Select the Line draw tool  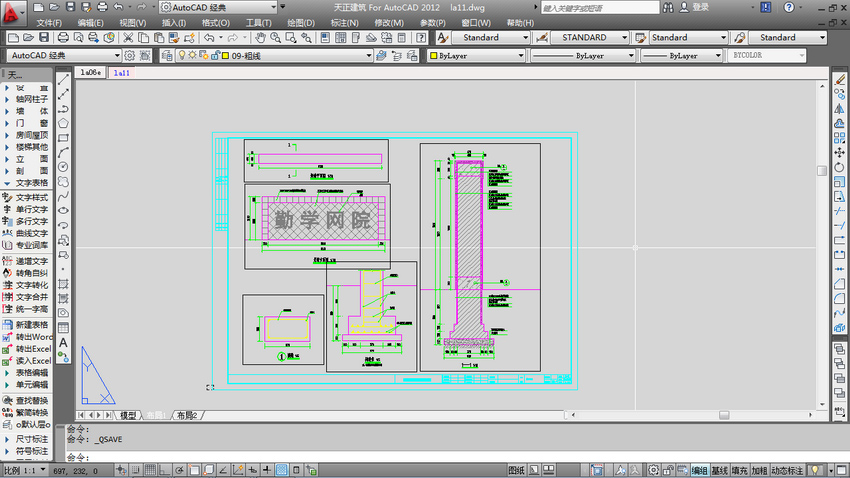tap(63, 79)
